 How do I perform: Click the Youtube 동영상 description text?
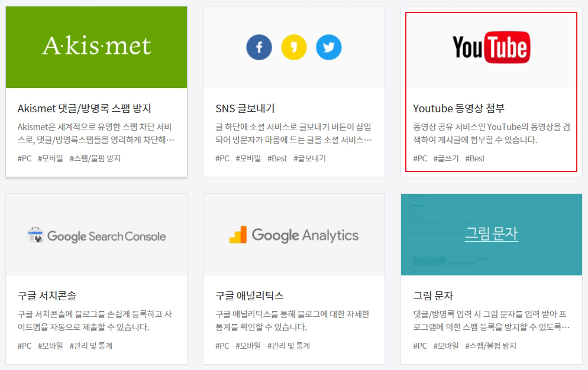tap(492, 134)
